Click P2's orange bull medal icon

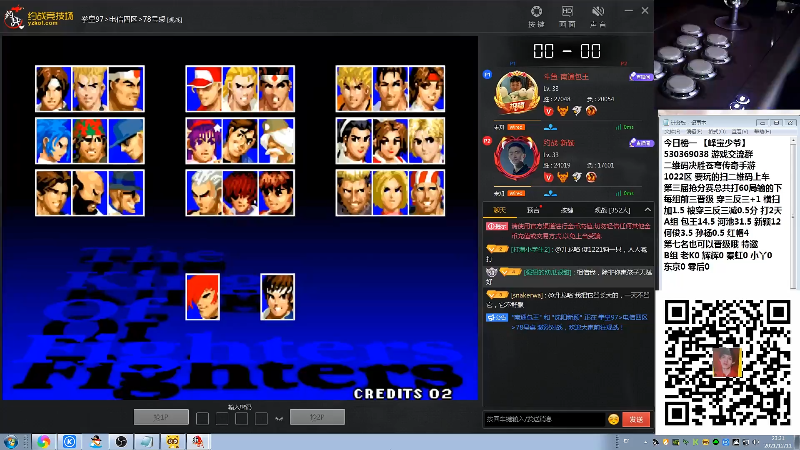click(x=562, y=177)
